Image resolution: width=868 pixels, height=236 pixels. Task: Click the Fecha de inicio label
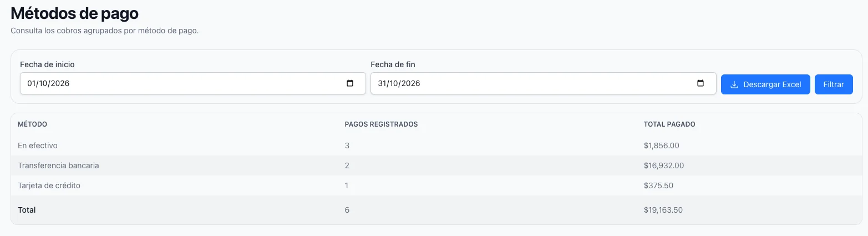tap(47, 64)
